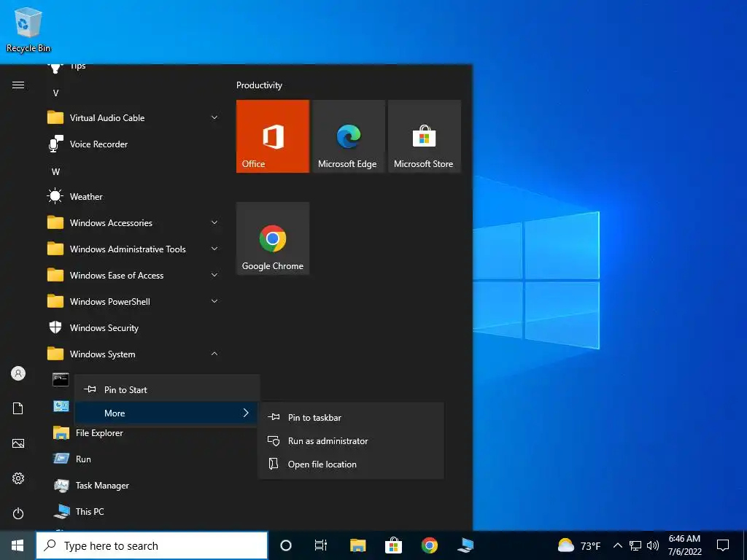Image resolution: width=747 pixels, height=560 pixels.
Task: Open the notification center icon
Action: click(723, 545)
